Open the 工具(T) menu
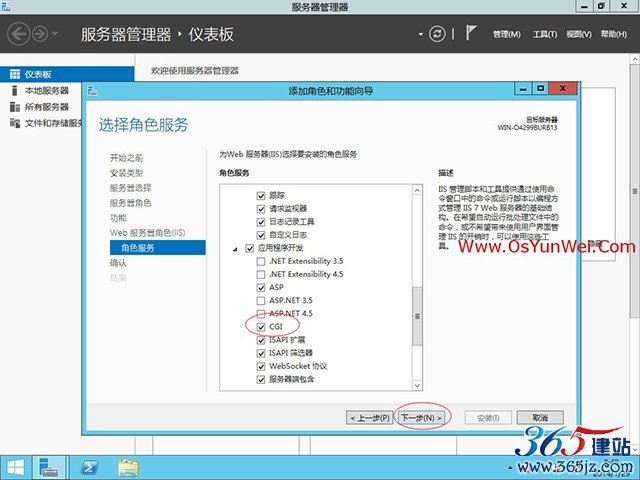 point(544,34)
